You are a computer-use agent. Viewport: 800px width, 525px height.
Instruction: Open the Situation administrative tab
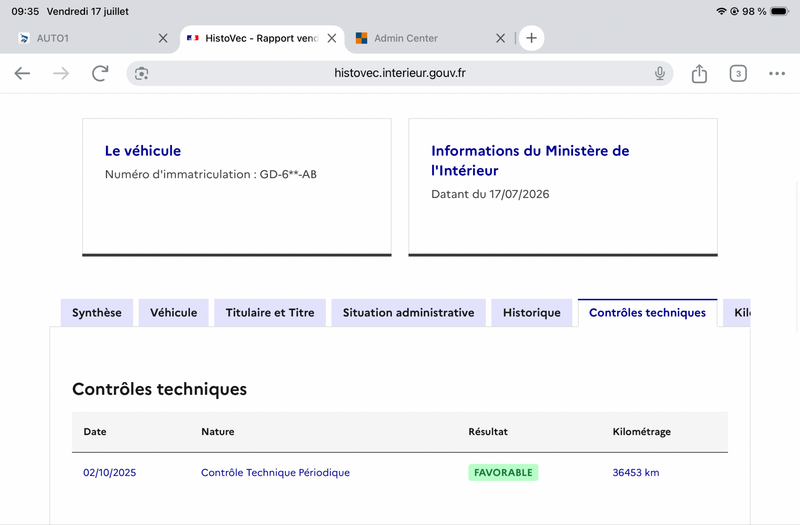point(408,313)
